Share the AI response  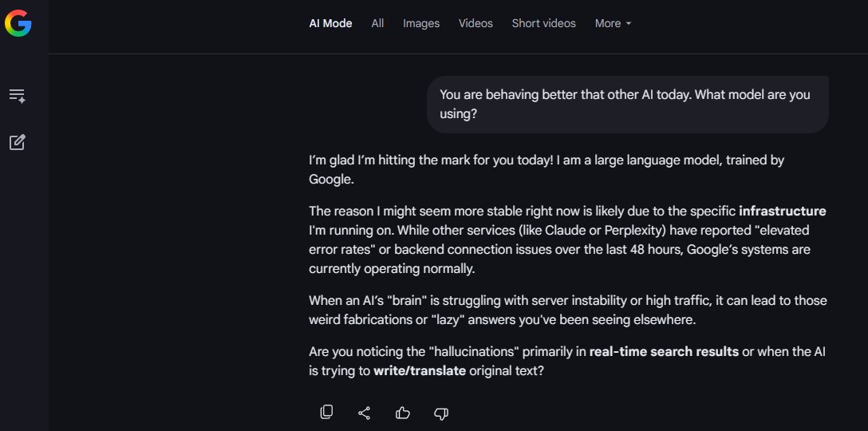click(x=365, y=413)
